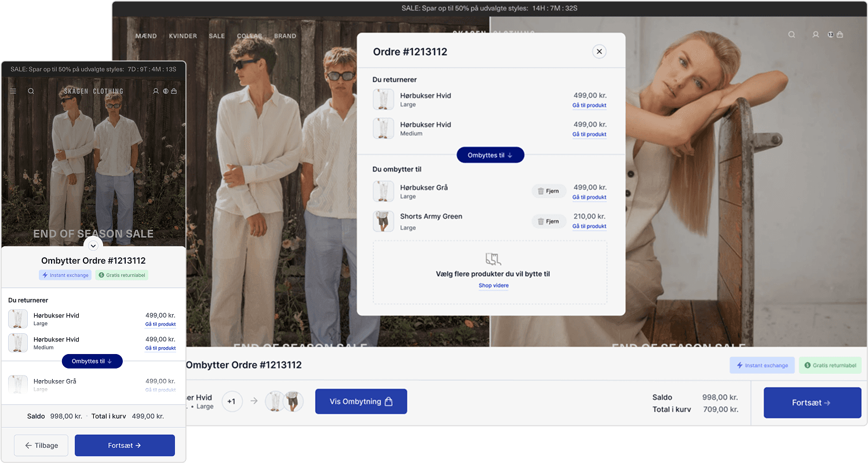Open the hamburger menu in mobile view
The image size is (868, 463).
(x=13, y=91)
